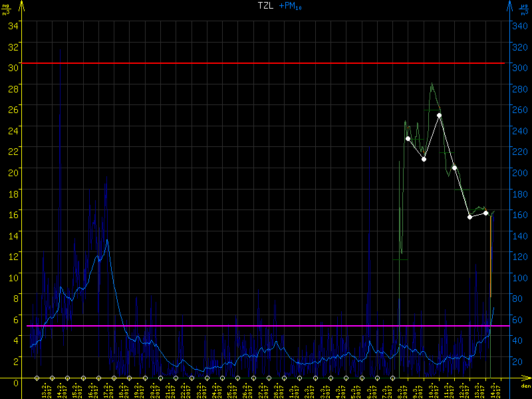Click the 13.2.2017 date label
Viewport: 532px width, 399px height.
coord(45,389)
